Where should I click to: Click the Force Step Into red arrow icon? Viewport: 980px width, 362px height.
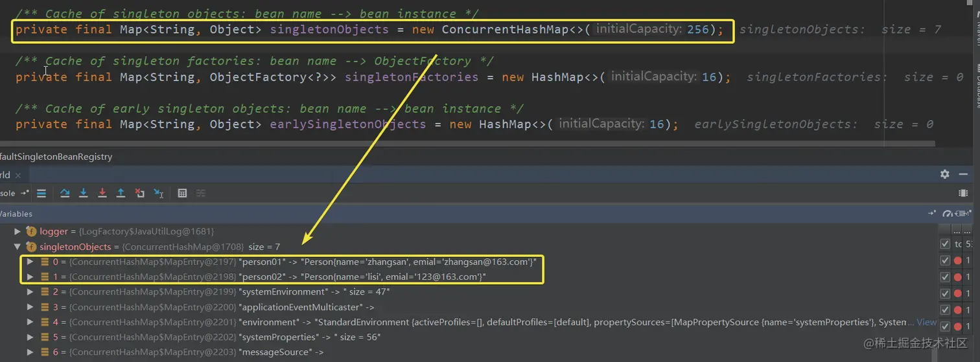pos(102,193)
